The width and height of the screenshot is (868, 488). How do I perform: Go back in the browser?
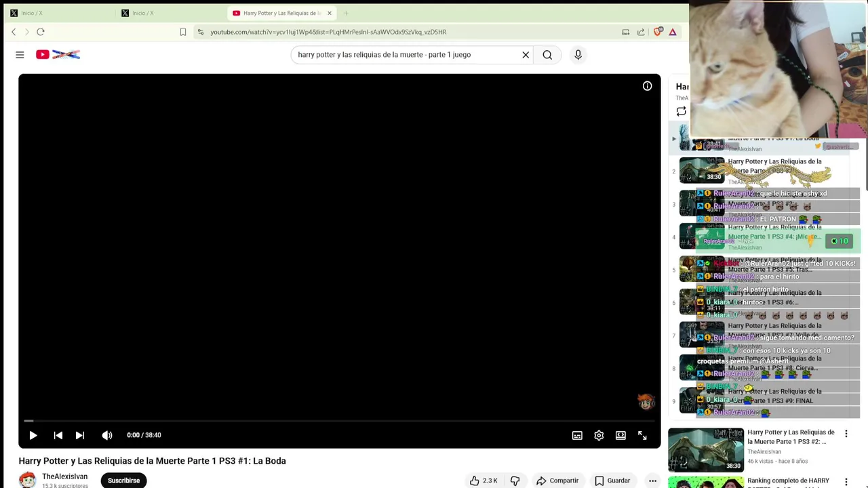(14, 32)
